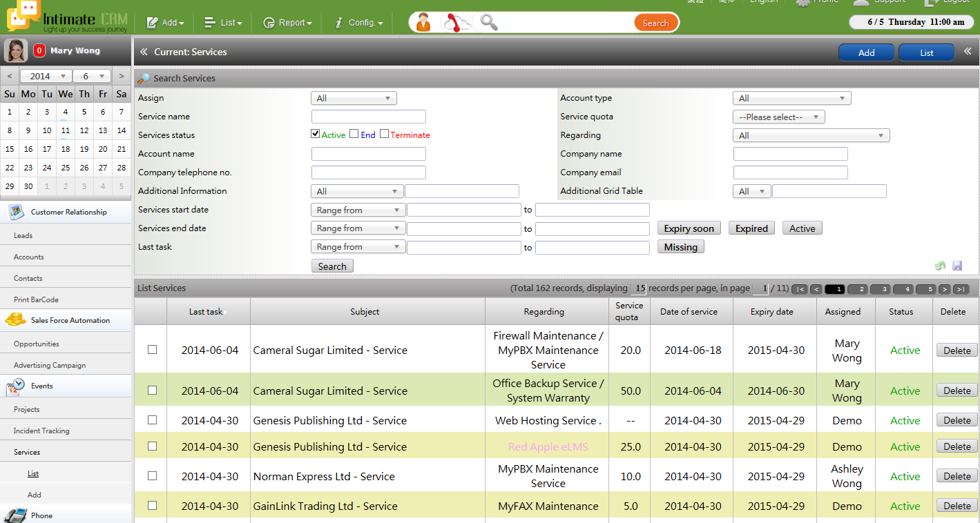Check the End services status checkbox
Image resolution: width=980 pixels, height=523 pixels.
click(354, 134)
